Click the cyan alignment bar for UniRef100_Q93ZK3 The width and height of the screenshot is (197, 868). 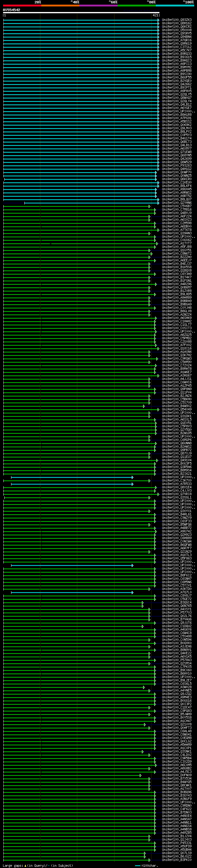(81, 20)
